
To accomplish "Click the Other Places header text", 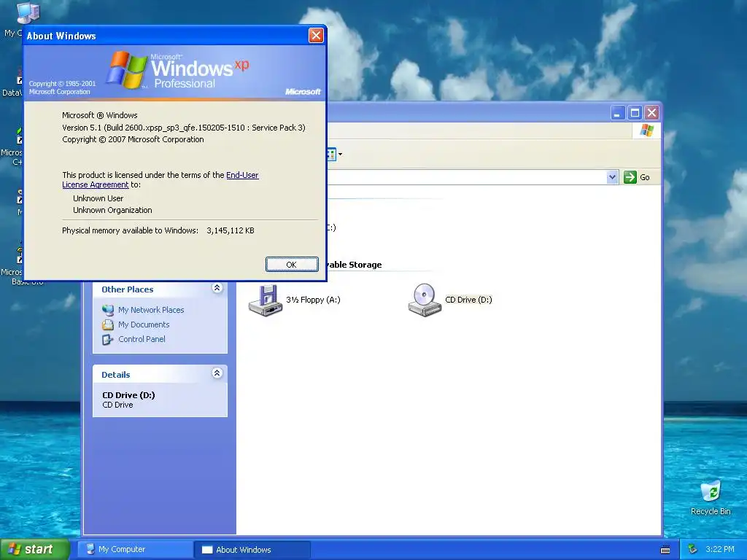I will point(127,289).
